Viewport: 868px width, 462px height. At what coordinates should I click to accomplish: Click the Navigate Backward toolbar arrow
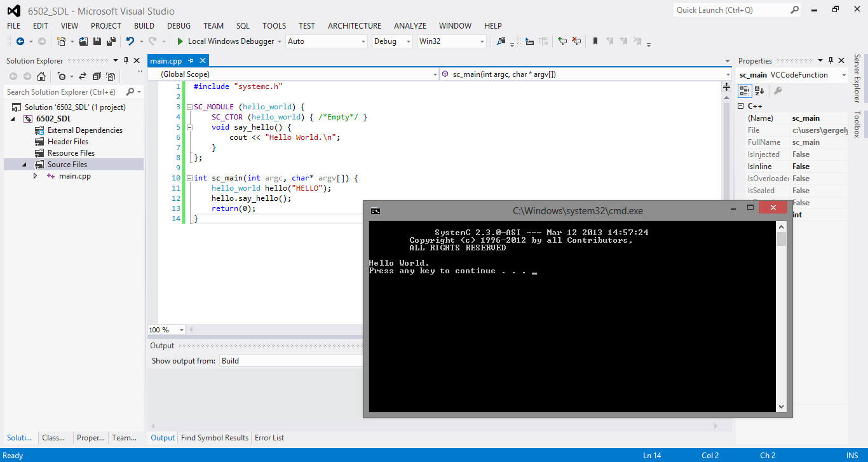pyautogui.click(x=20, y=41)
